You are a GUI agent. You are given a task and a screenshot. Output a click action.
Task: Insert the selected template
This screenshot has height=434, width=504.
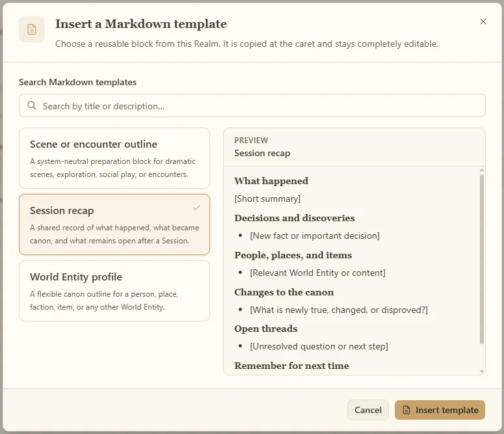[x=440, y=410]
